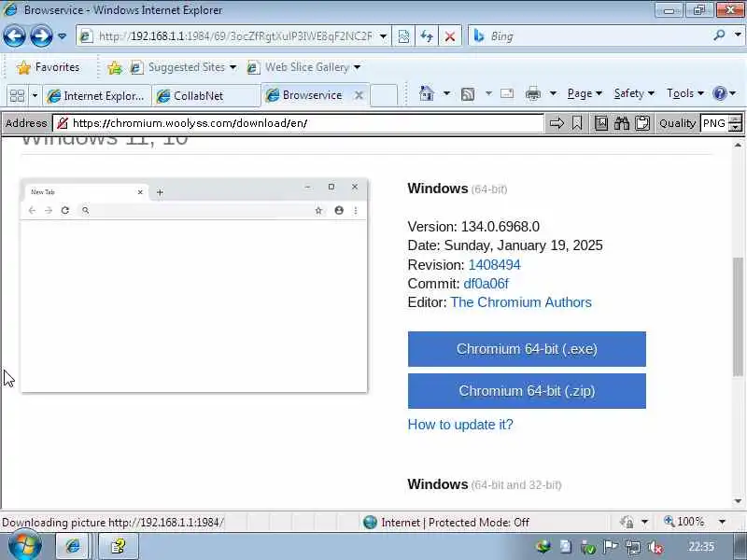747x560 pixels.
Task: Click the Home icon in command bar
Action: pos(427,93)
